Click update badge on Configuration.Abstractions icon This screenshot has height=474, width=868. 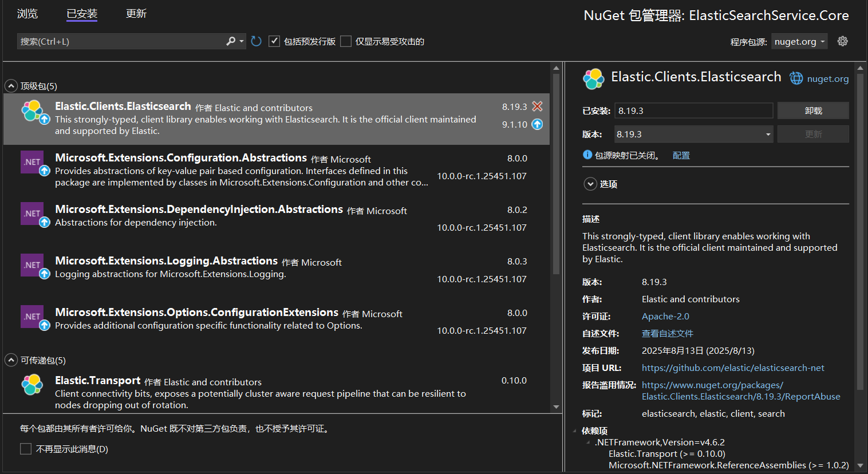click(44, 171)
